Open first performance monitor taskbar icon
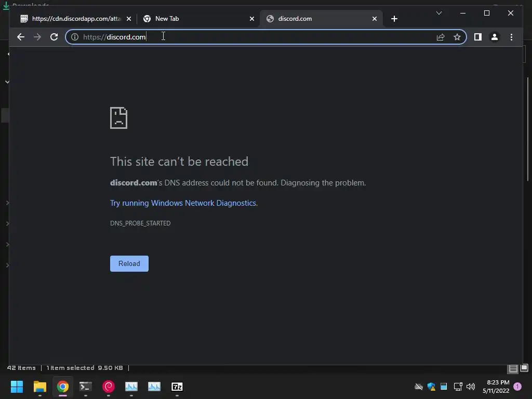The height and width of the screenshot is (399, 532). point(131,387)
